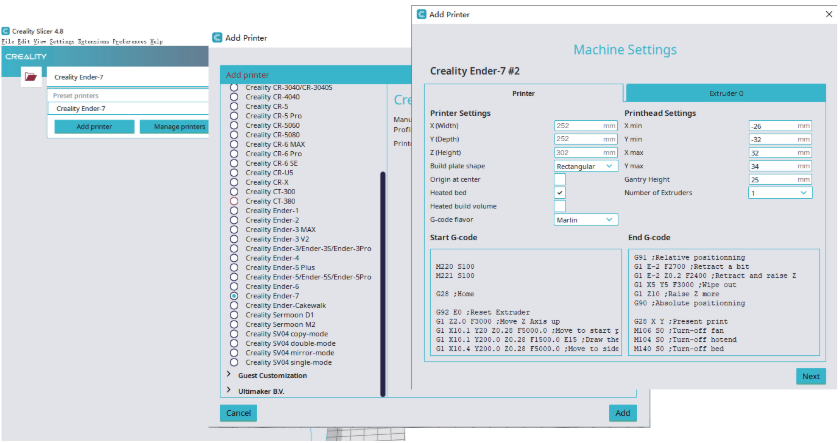Viewport: 840px width, 443px height.
Task: Close the Machine Settings Add Printer window
Action: [x=829, y=14]
